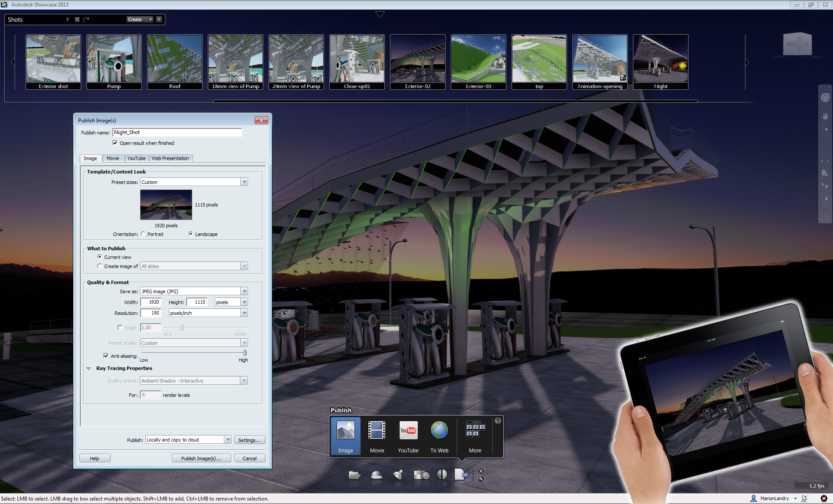
Task: Open the materials cube-and-sphere icon
Action: [x=421, y=475]
